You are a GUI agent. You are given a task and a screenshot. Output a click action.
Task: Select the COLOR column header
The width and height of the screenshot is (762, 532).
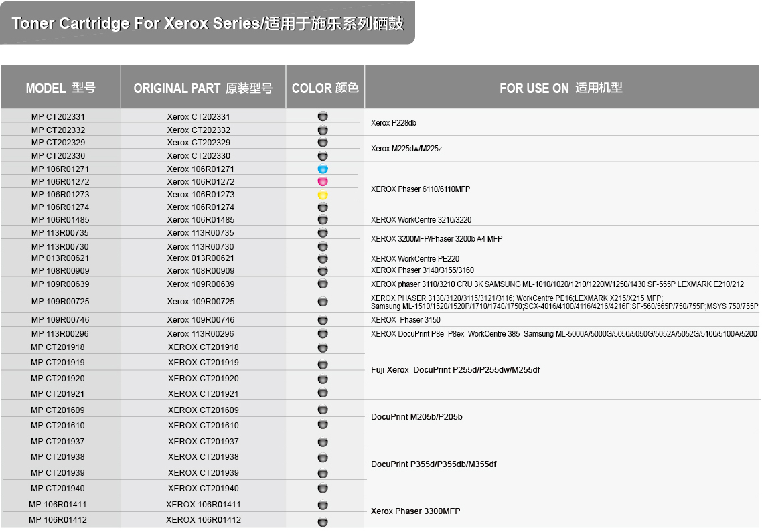click(x=325, y=88)
